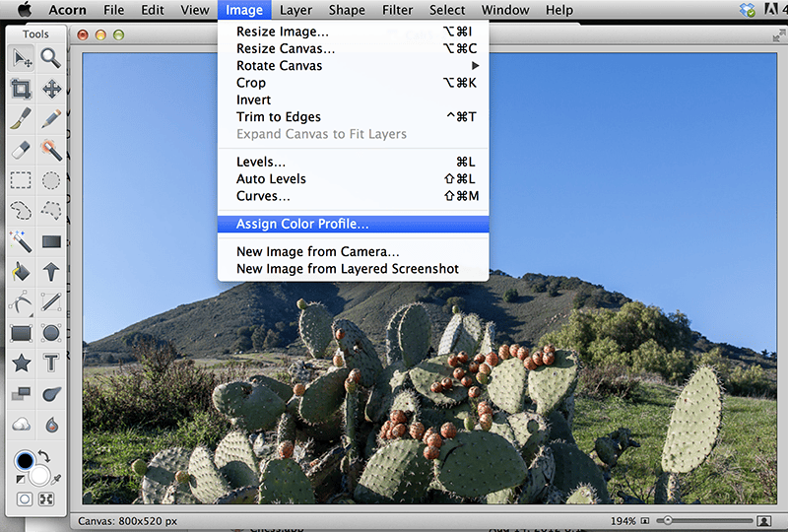Select the Text tool
The width and height of the screenshot is (788, 532).
(51, 364)
